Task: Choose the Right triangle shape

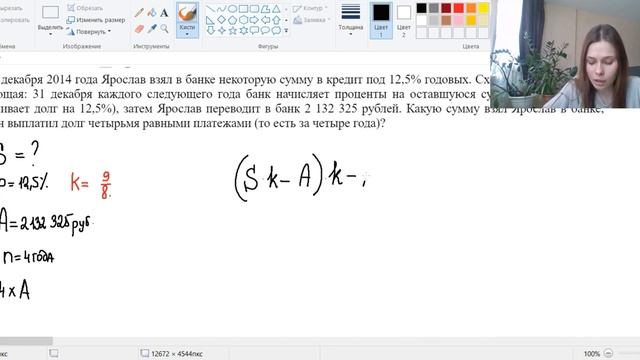Action: click(210, 20)
